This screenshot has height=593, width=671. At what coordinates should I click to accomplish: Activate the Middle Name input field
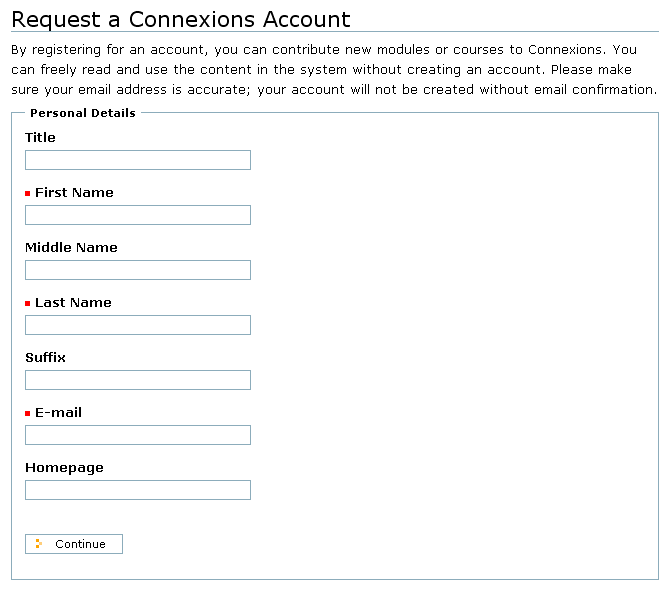[138, 270]
